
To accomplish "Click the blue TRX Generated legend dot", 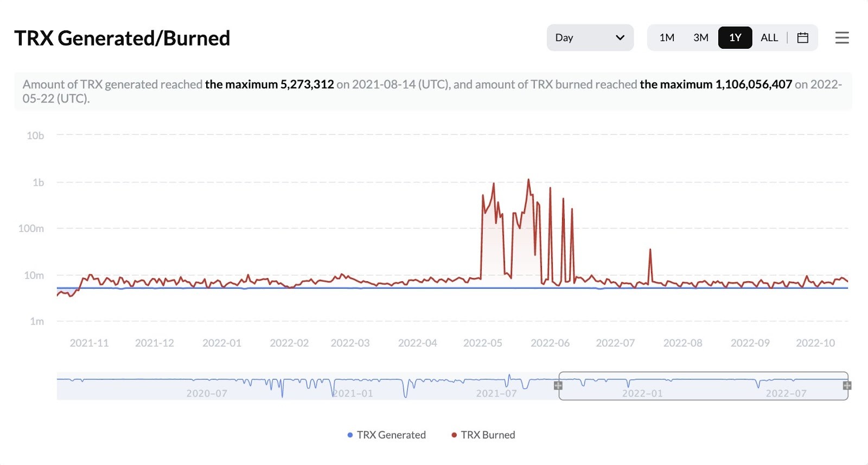I will tap(350, 435).
